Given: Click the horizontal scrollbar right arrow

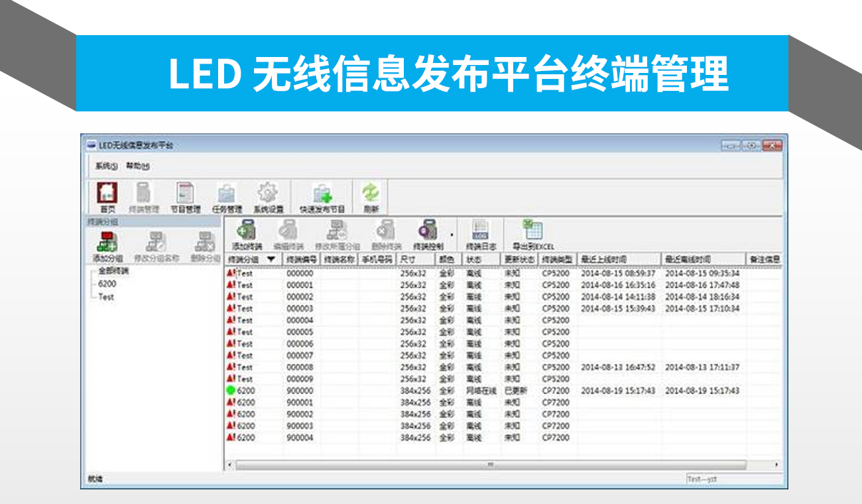Looking at the screenshot, I should click(776, 465).
